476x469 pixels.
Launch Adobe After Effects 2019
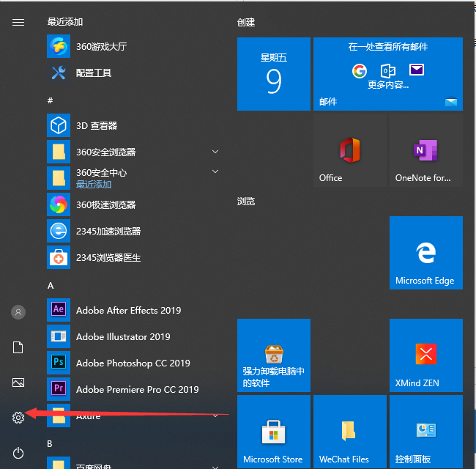tap(128, 310)
